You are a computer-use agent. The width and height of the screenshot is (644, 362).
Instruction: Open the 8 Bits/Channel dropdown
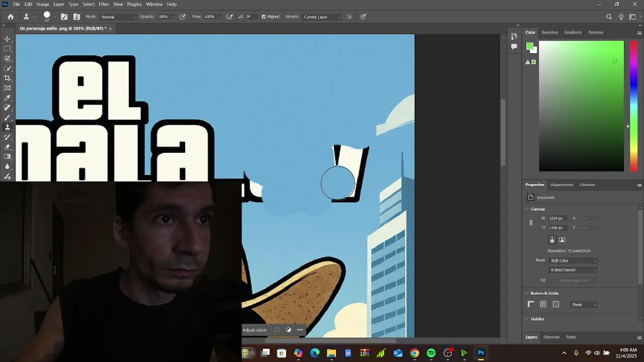[x=573, y=270]
